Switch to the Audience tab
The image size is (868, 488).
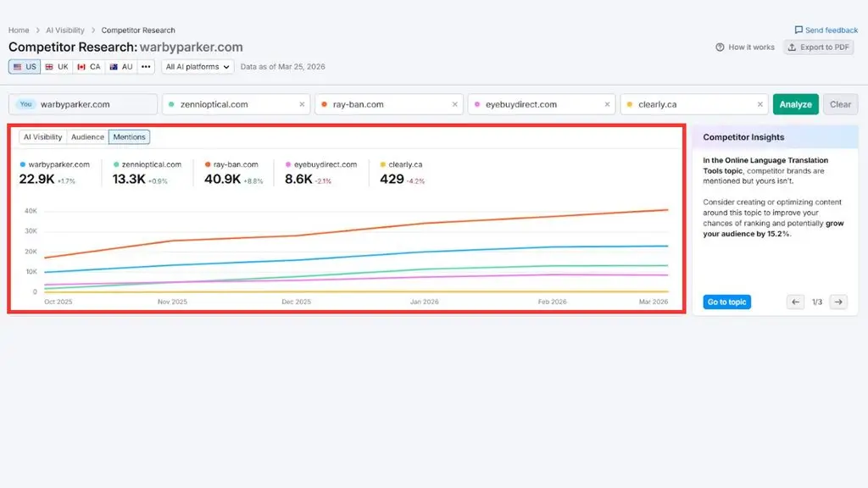(x=87, y=136)
